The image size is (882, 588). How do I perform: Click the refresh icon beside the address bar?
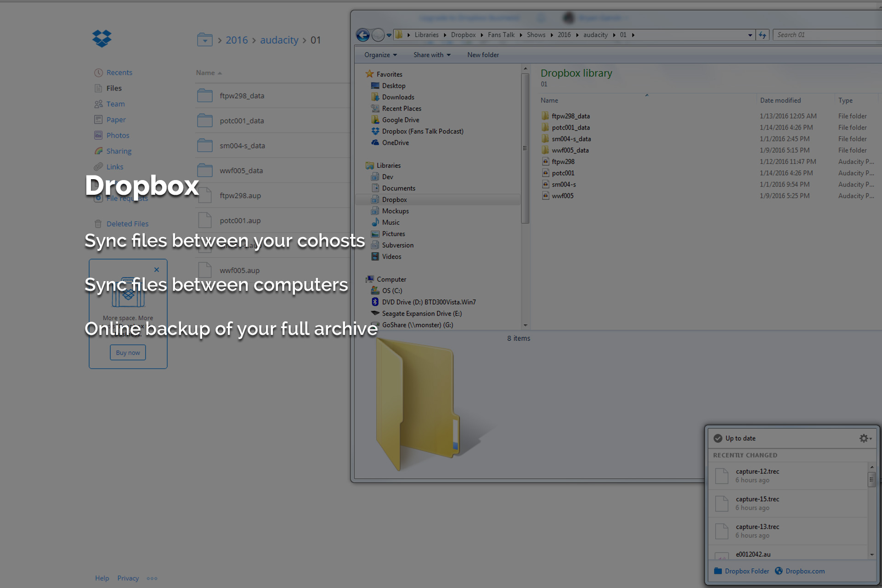pyautogui.click(x=763, y=35)
